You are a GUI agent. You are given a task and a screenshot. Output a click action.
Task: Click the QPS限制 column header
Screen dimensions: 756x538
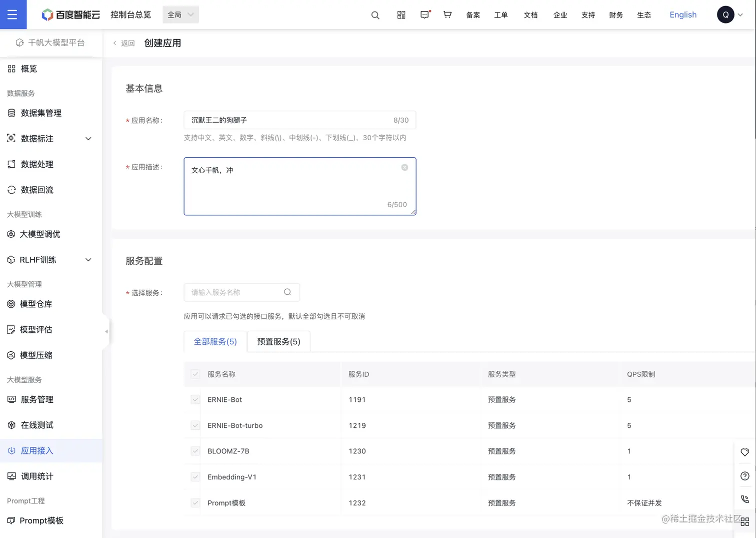pos(641,374)
